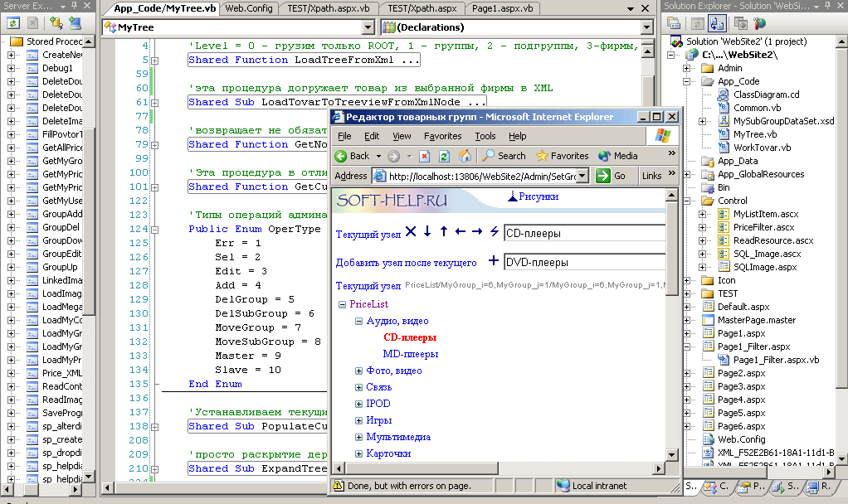Select PriceFilter.ascx in Solution Explorer
848x504 pixels.
763,227
